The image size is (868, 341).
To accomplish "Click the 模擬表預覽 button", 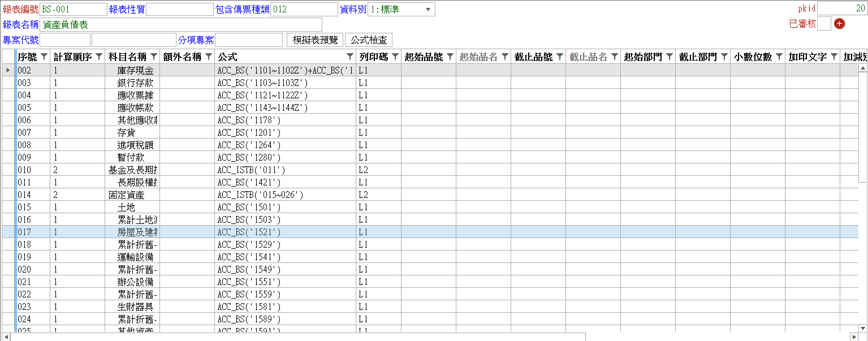I will [315, 40].
